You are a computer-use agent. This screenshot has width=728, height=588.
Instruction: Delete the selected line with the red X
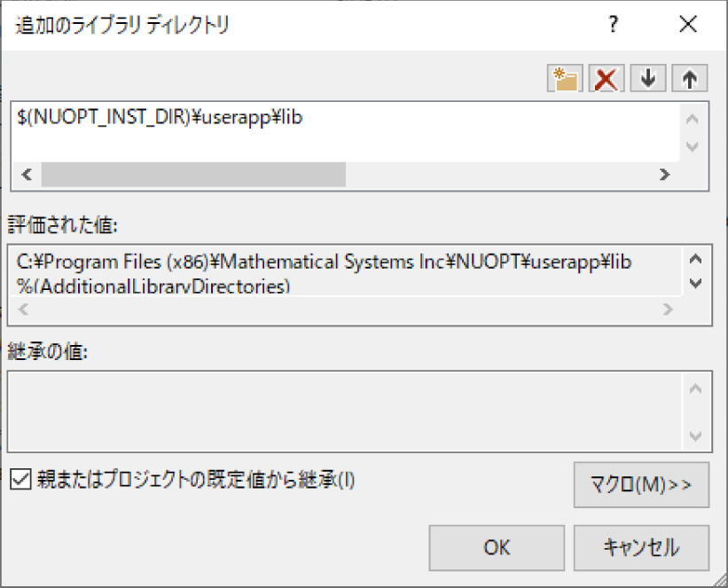click(607, 79)
